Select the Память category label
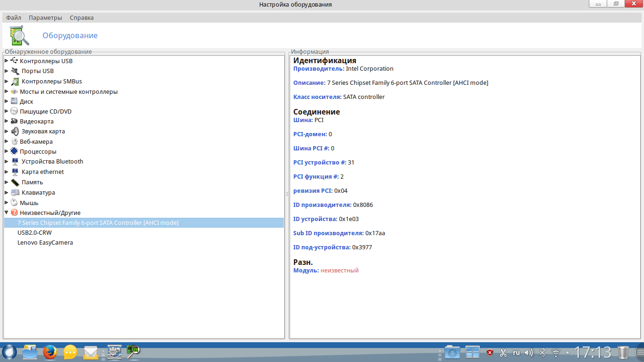644x362 pixels. [x=32, y=182]
